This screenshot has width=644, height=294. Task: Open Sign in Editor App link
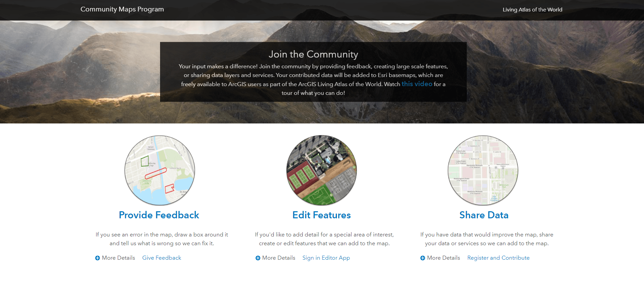[326, 258]
